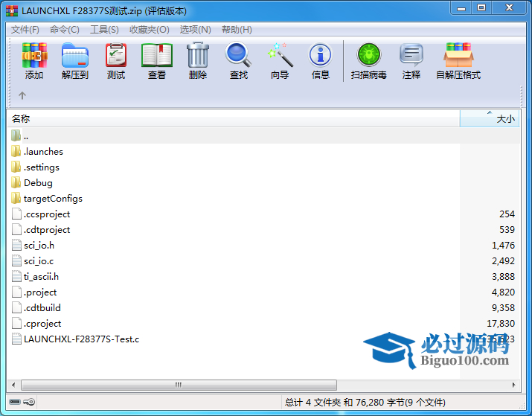Click the Delete (删除) trash icon
The width and height of the screenshot is (532, 416).
[x=198, y=55]
